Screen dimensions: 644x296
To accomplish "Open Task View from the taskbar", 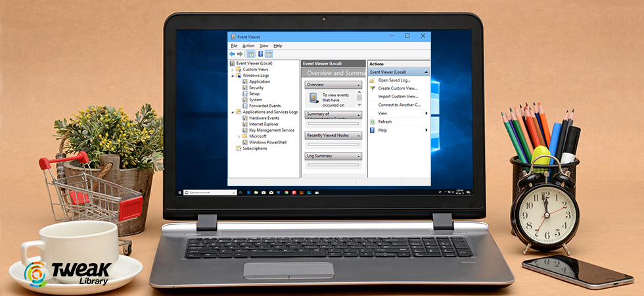I will click(241, 192).
